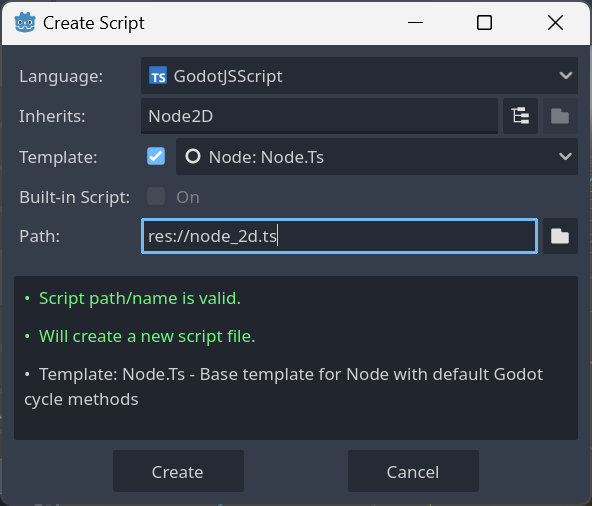
Task: Click the 'Inherits:' label
Action: 52,116
